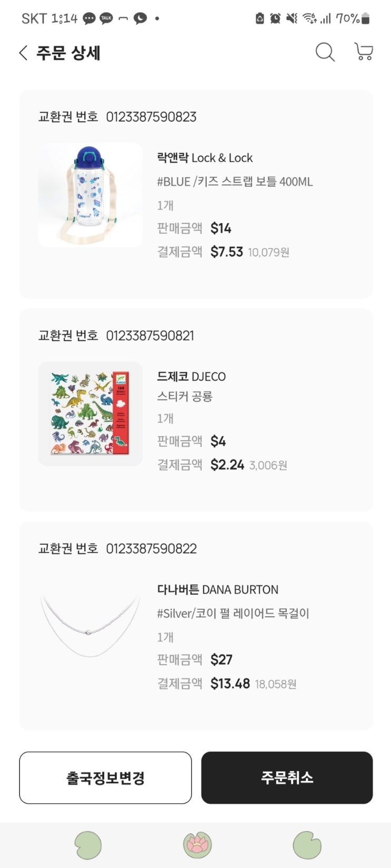Tap exchange number 0123387590823
Screen dimensions: 391x868
(x=151, y=117)
